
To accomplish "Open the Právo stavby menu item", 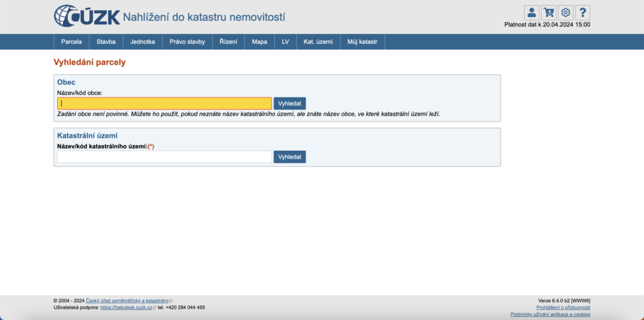I will (x=187, y=42).
